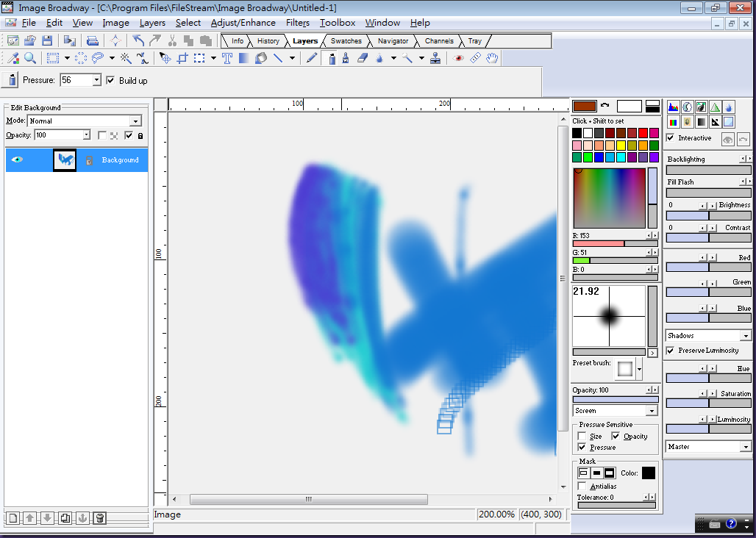This screenshot has width=756, height=538.
Task: Click the Background layer thumbnail
Action: click(65, 160)
